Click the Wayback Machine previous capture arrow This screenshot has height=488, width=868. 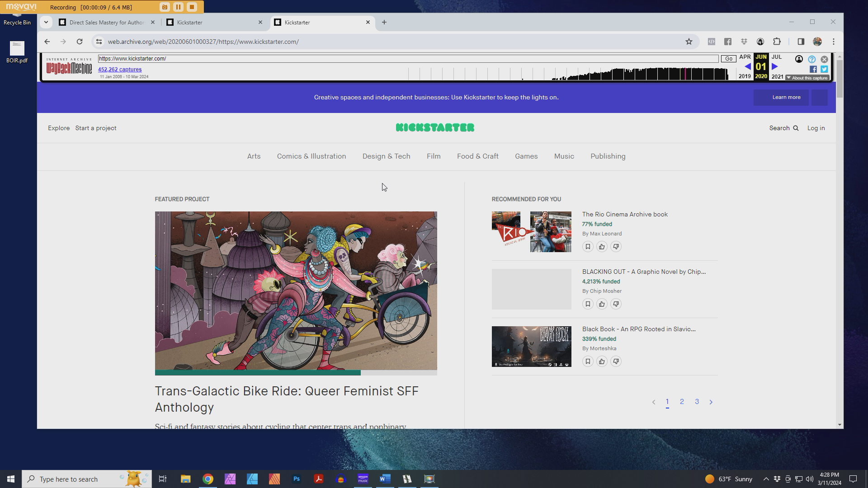tap(747, 66)
